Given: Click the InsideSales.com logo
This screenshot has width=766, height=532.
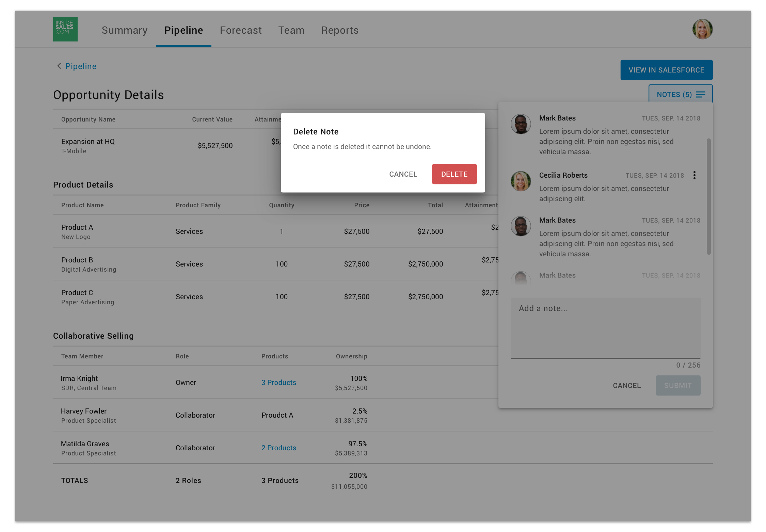Looking at the screenshot, I should [x=65, y=29].
